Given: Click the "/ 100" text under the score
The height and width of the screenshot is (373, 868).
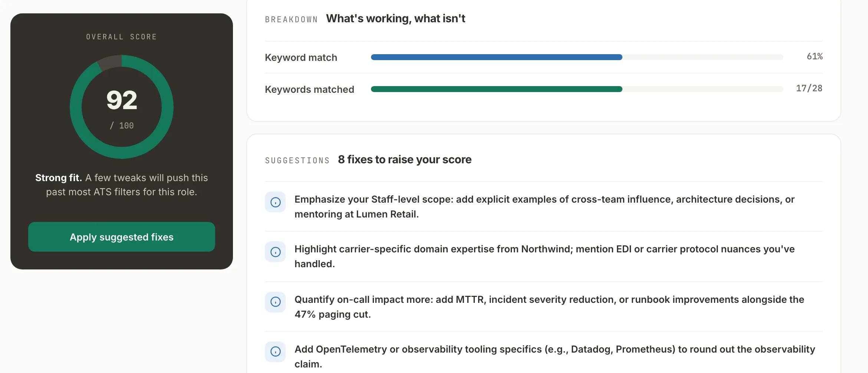Looking at the screenshot, I should [x=122, y=126].
